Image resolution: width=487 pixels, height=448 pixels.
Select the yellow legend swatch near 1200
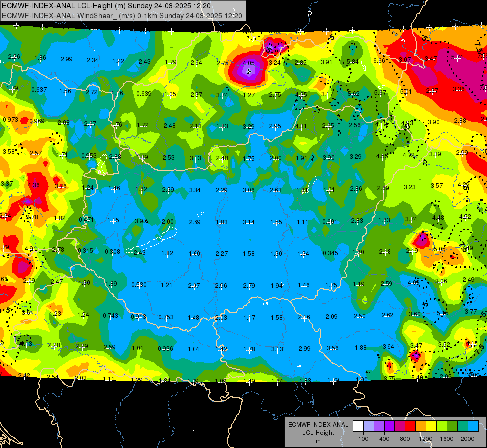pyautogui.click(x=431, y=426)
